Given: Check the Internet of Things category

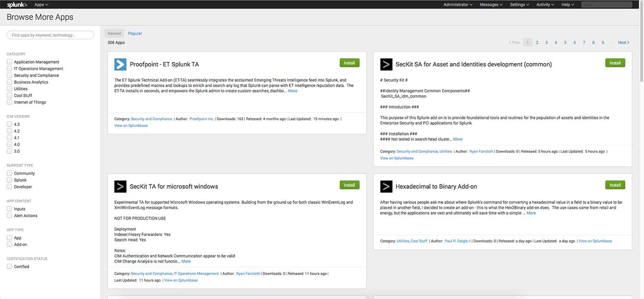Looking at the screenshot, I should click(9, 102).
